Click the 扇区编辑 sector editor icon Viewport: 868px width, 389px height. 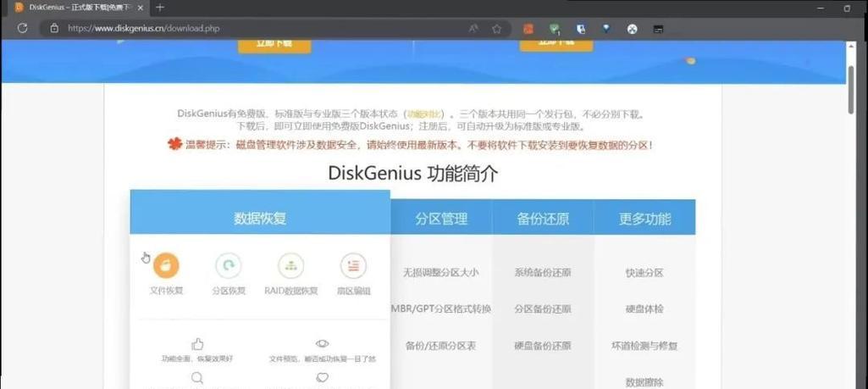pyautogui.click(x=353, y=266)
